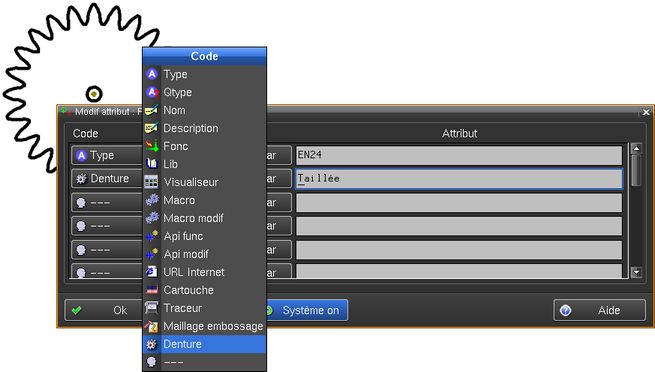Select Cartouche in the Code menu
Image resolution: width=655 pixels, height=372 pixels.
(204, 290)
